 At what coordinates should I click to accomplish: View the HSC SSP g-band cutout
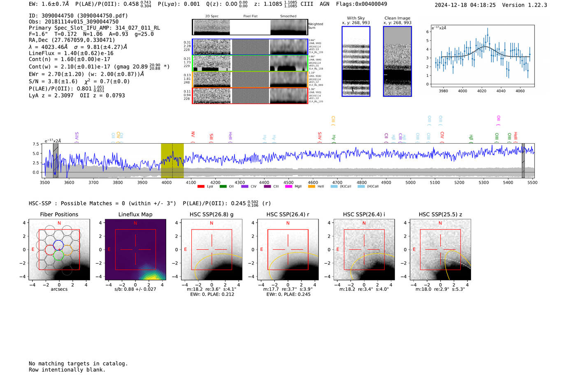[212, 250]
